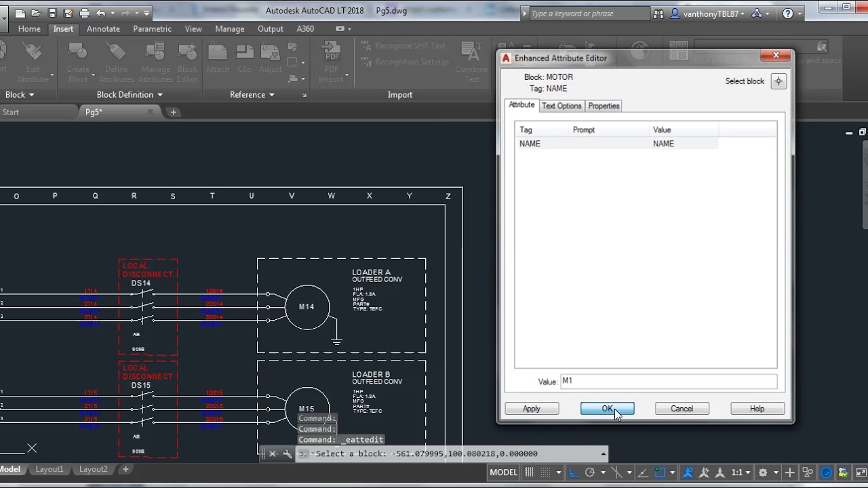This screenshot has width=868, height=488.
Task: Switch to the Home ribbon tab
Action: click(29, 28)
